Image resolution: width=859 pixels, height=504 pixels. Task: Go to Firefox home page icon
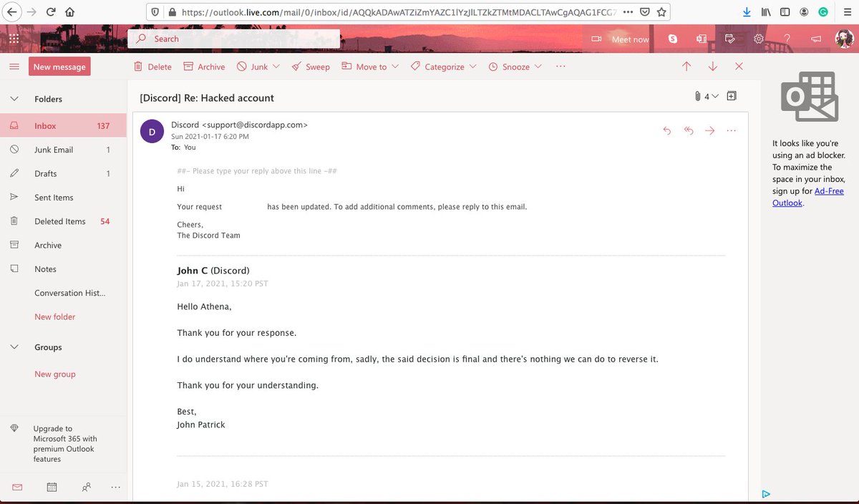(69, 12)
